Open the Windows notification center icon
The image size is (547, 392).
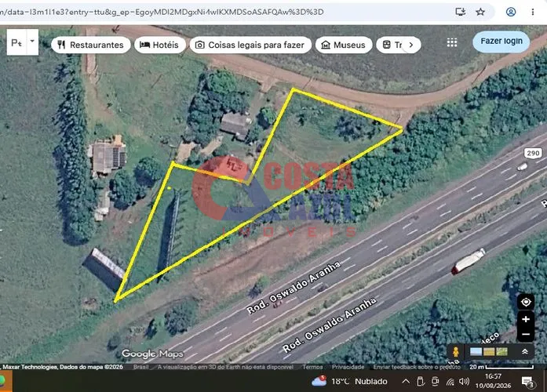tap(527, 383)
